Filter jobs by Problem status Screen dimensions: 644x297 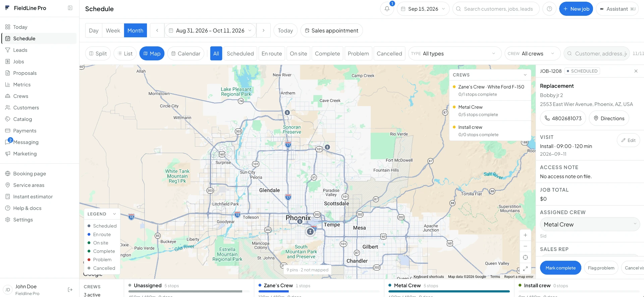click(358, 54)
